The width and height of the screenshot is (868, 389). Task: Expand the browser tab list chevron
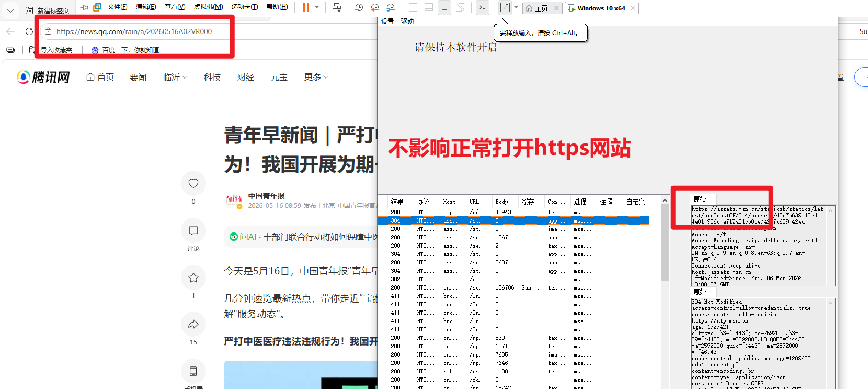[x=10, y=10]
